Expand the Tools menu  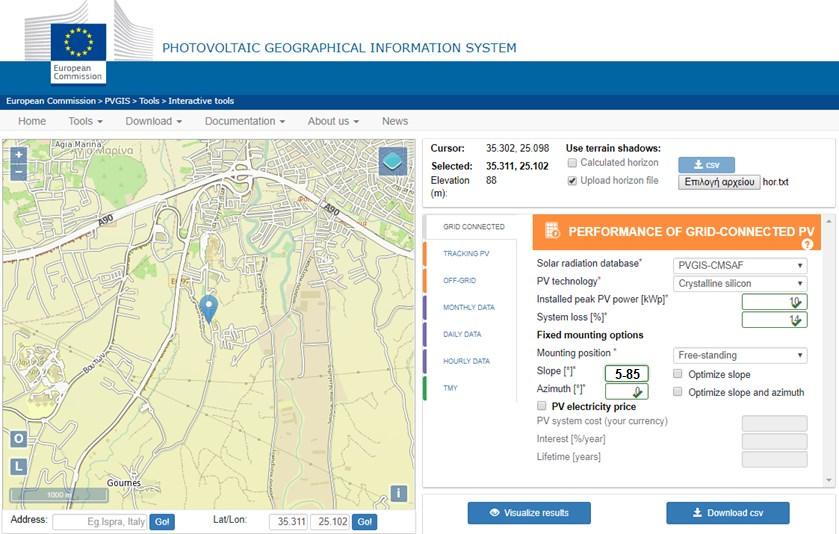85,121
